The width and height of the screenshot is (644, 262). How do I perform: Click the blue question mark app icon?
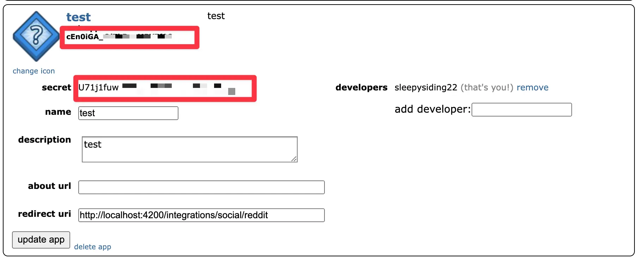(36, 36)
